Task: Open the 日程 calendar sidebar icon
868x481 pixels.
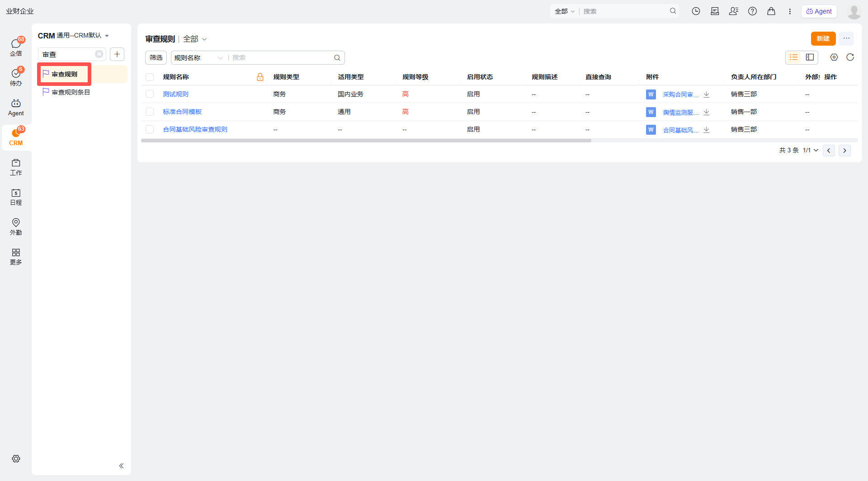Action: coord(16,197)
